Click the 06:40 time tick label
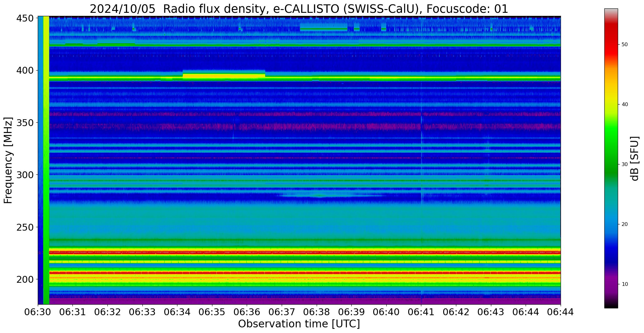 point(386,312)
